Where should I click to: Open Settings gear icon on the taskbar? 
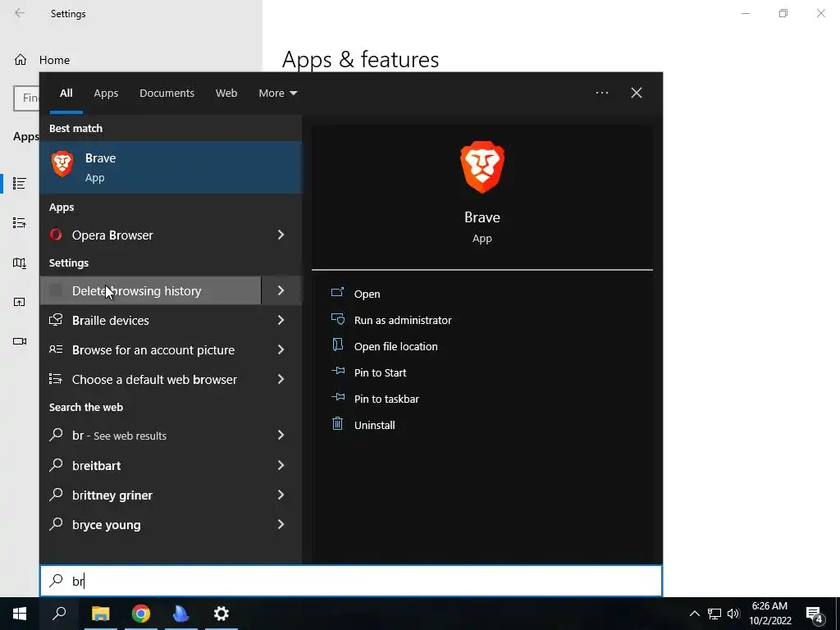(221, 614)
